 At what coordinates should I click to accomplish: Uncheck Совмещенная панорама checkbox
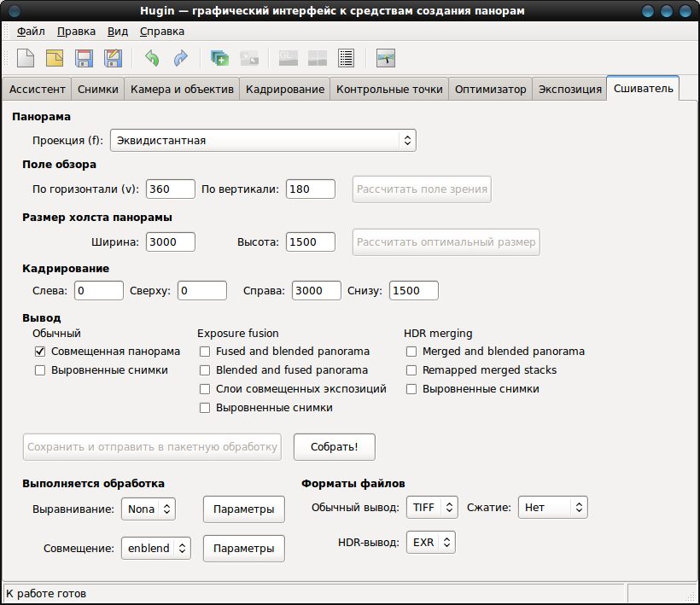click(x=40, y=352)
